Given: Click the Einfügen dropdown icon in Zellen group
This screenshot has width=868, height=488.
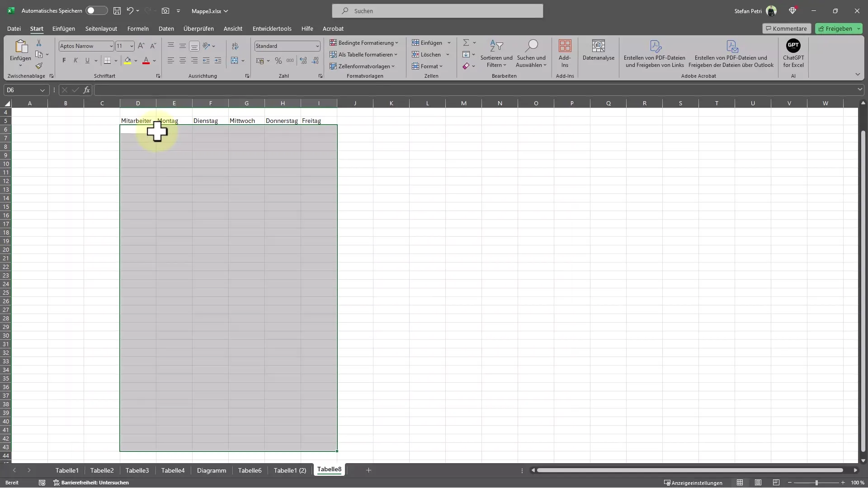Looking at the screenshot, I should click(x=449, y=42).
